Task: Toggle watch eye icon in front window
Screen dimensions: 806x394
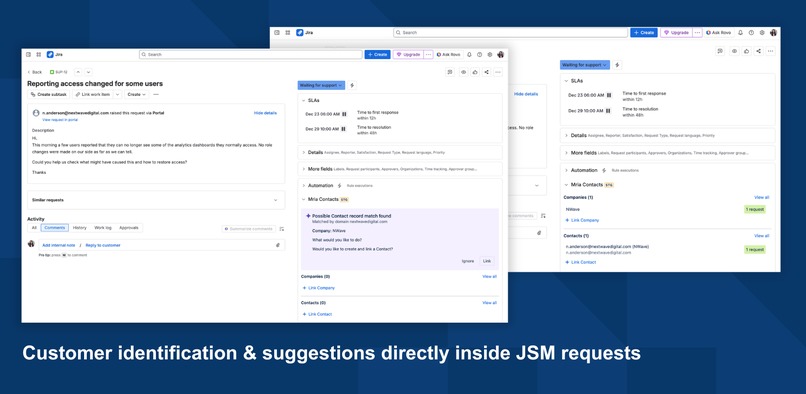Action: [463, 72]
